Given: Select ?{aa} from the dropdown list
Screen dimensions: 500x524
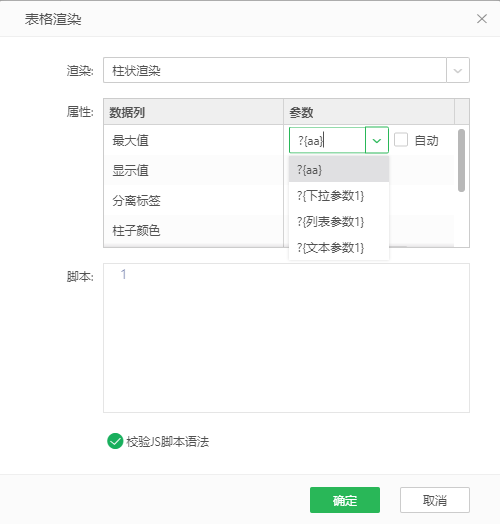Looking at the screenshot, I should [x=339, y=170].
